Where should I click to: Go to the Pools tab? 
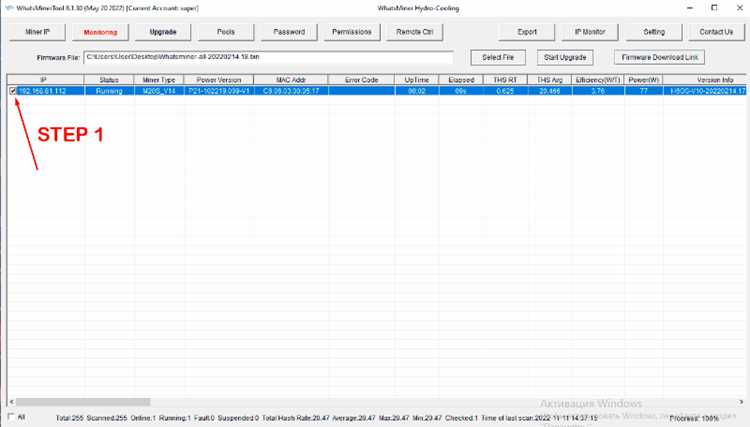pos(226,32)
